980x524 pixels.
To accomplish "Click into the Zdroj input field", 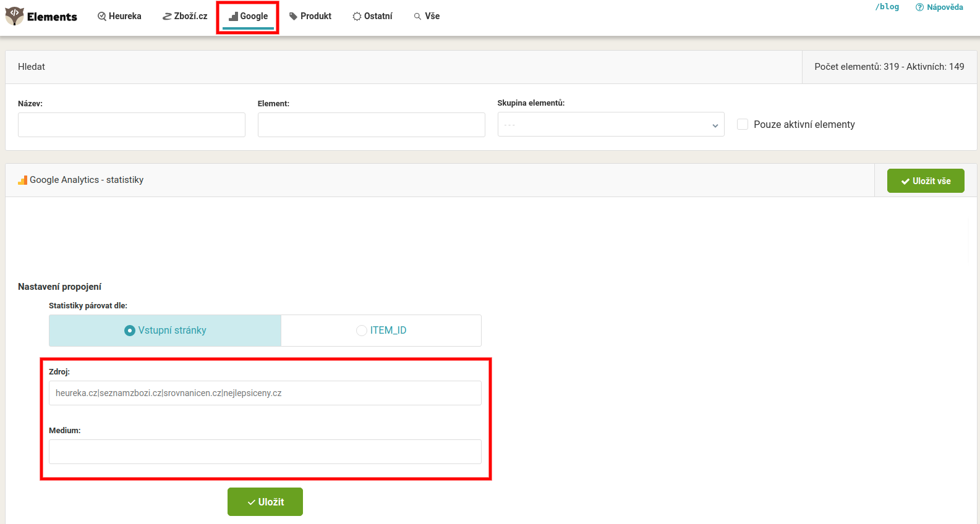I will (x=265, y=393).
